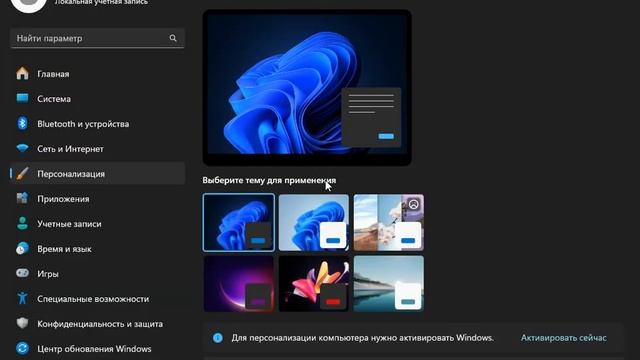Image resolution: width=640 pixels, height=360 pixels.
Task: Open Время и язык label
Action: point(64,249)
